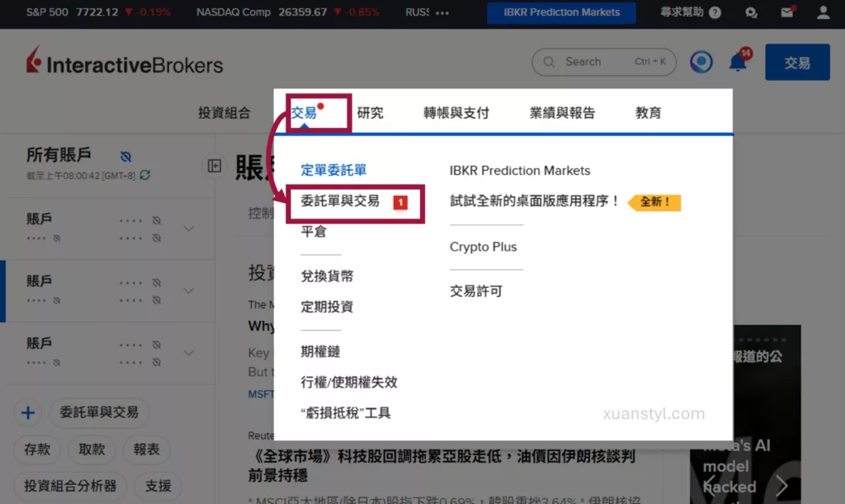Open the 全球市場 news headline

coord(441,466)
